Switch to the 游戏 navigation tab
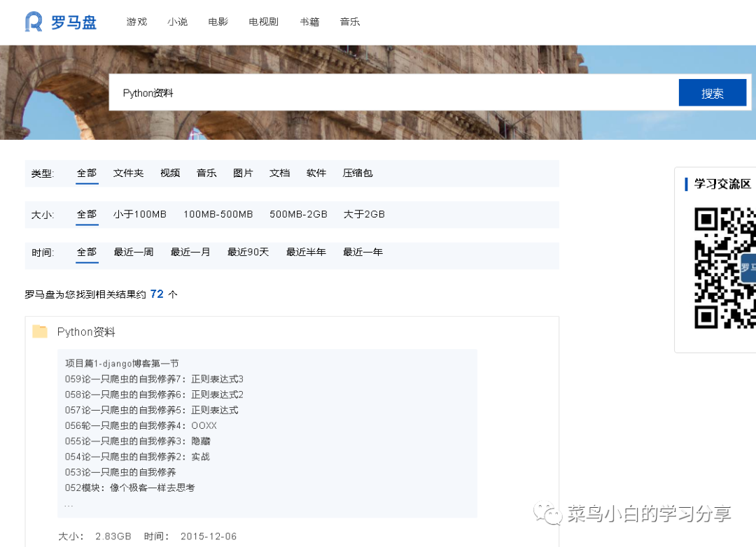The image size is (756, 547). (136, 22)
